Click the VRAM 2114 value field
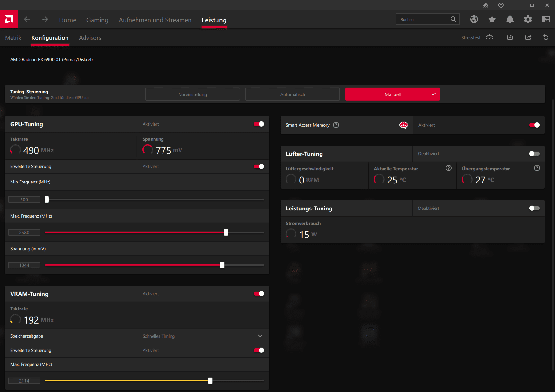Screen dimensions: 555x392 [x=24, y=381]
